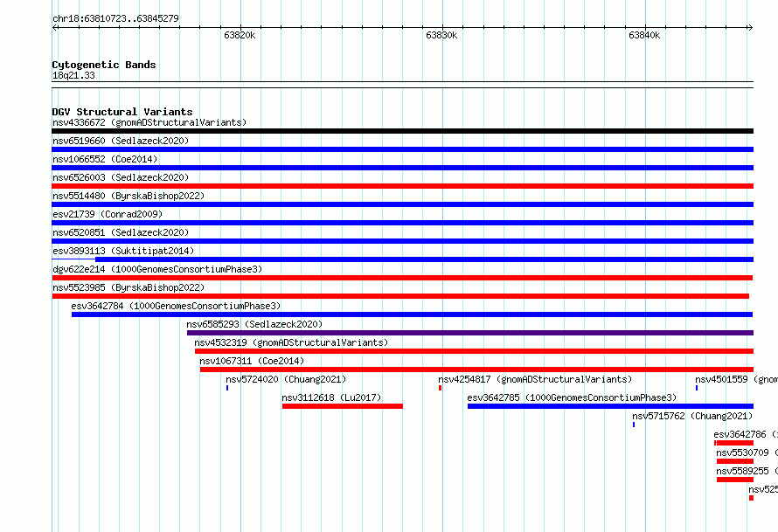Viewport: 778px width, 532px height.
Task: Open nsv6519660 (Sedlazeck2020) variant label
Action: (121, 141)
